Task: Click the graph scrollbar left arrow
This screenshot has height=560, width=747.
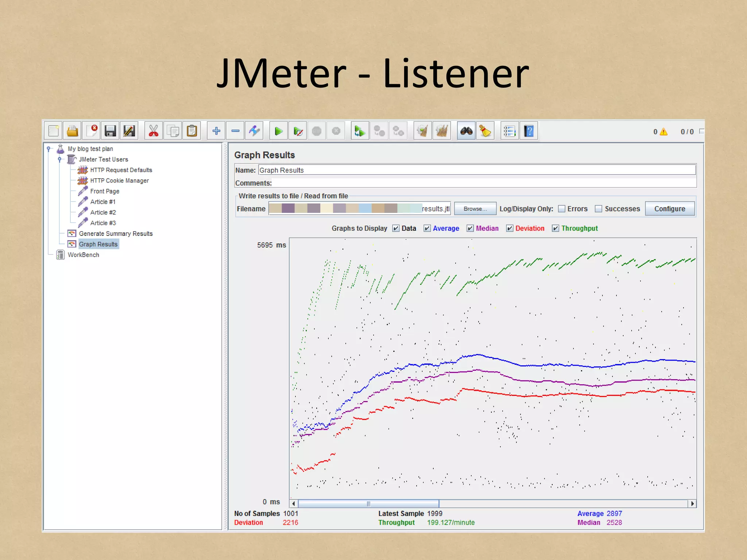Action: tap(294, 503)
